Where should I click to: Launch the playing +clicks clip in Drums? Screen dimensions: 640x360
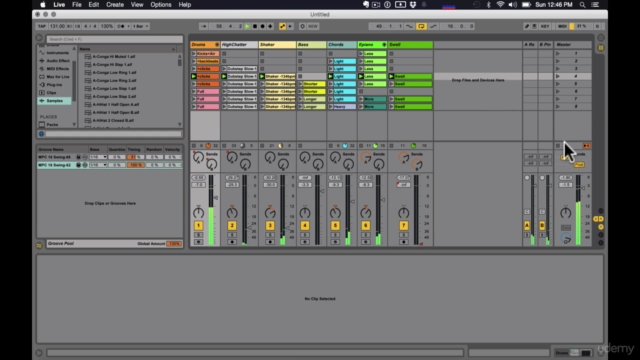tap(194, 76)
